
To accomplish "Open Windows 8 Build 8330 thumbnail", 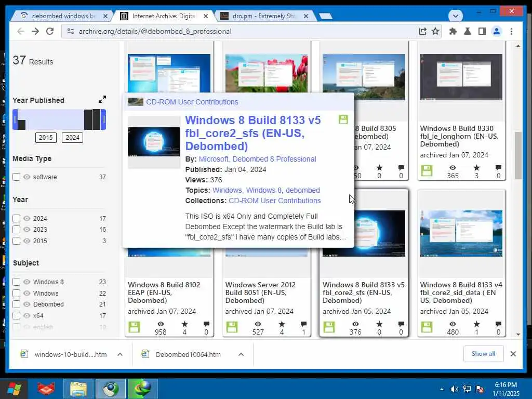I will [x=461, y=77].
